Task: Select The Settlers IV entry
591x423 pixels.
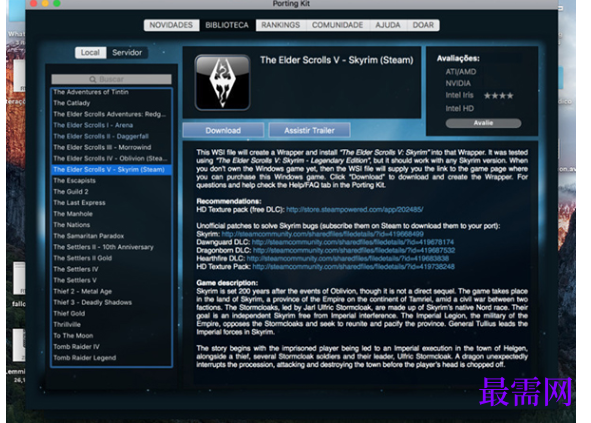Action: 112,269
